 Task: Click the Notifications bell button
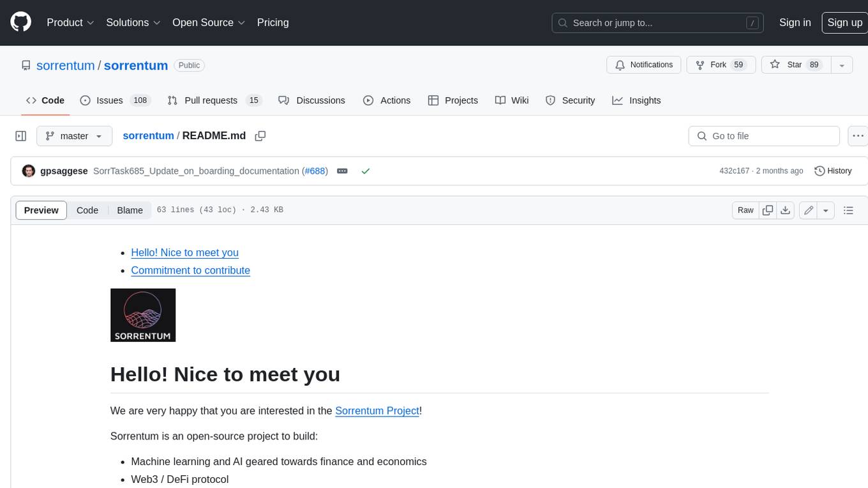pos(644,65)
